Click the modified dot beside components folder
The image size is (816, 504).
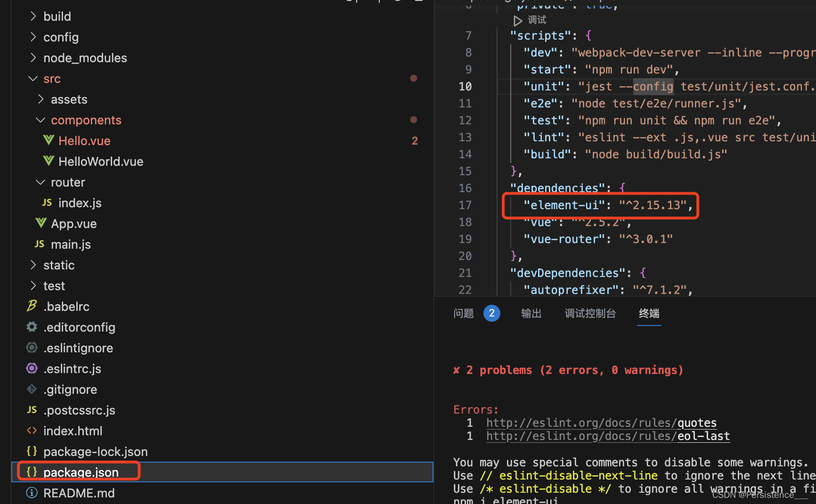click(414, 120)
